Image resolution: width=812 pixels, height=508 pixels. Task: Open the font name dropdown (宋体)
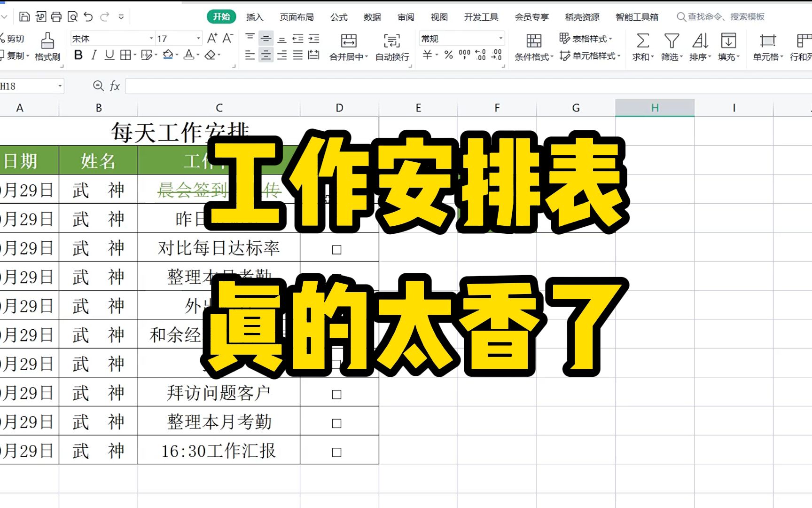[151, 39]
